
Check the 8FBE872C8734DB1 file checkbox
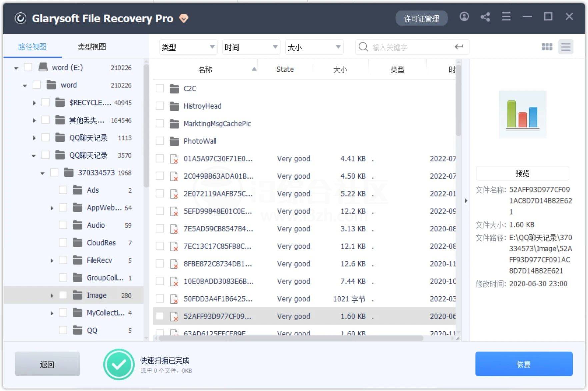click(x=160, y=264)
